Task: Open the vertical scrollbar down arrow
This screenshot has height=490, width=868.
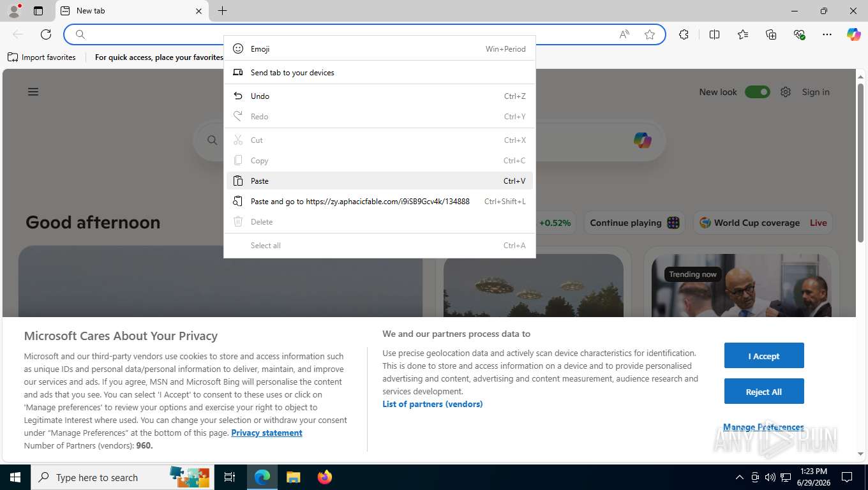Action: [x=860, y=454]
